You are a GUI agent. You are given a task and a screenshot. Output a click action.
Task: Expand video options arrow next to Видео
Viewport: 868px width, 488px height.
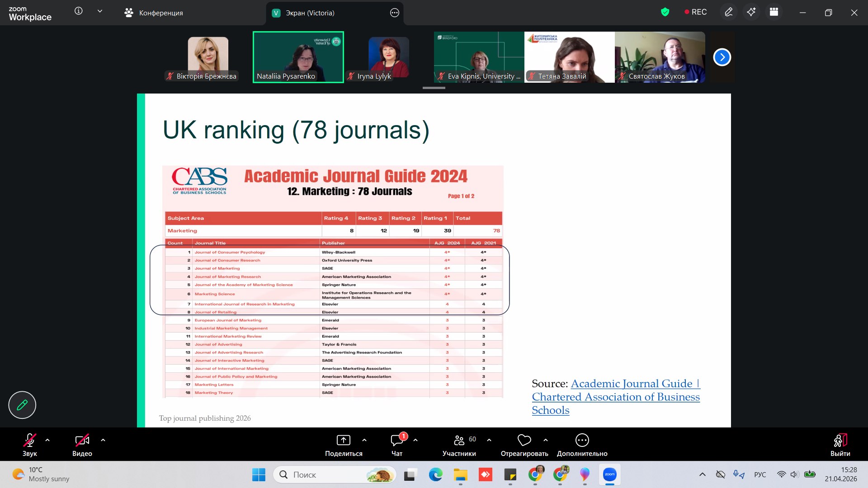tap(103, 440)
